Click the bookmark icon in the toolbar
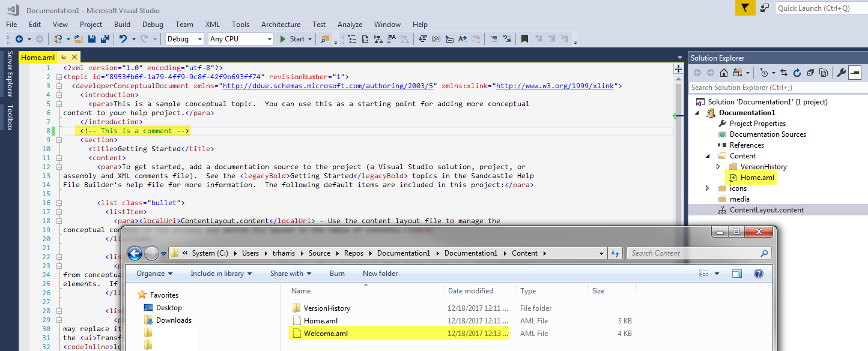Viewport: 868px width, 351px height. [x=524, y=39]
